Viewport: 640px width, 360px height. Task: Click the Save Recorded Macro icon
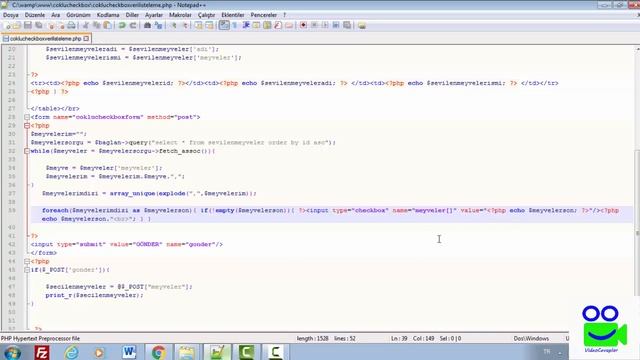(x=347, y=25)
